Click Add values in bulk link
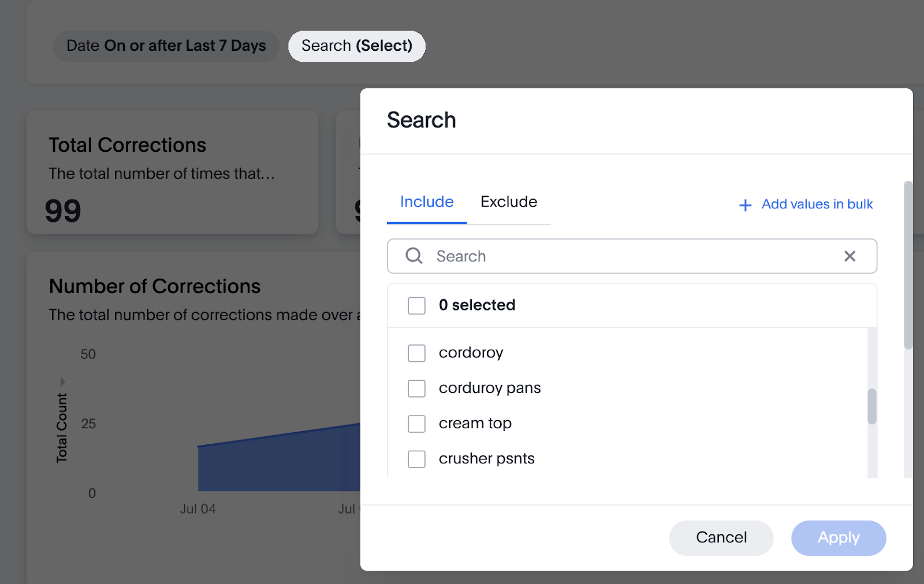The width and height of the screenshot is (924, 584). pyautogui.click(x=817, y=204)
